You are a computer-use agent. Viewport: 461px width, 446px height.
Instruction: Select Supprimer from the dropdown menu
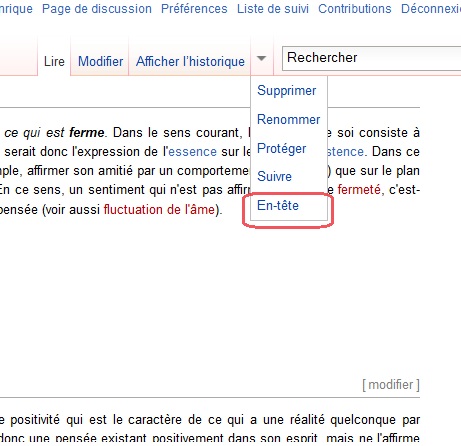[287, 91]
